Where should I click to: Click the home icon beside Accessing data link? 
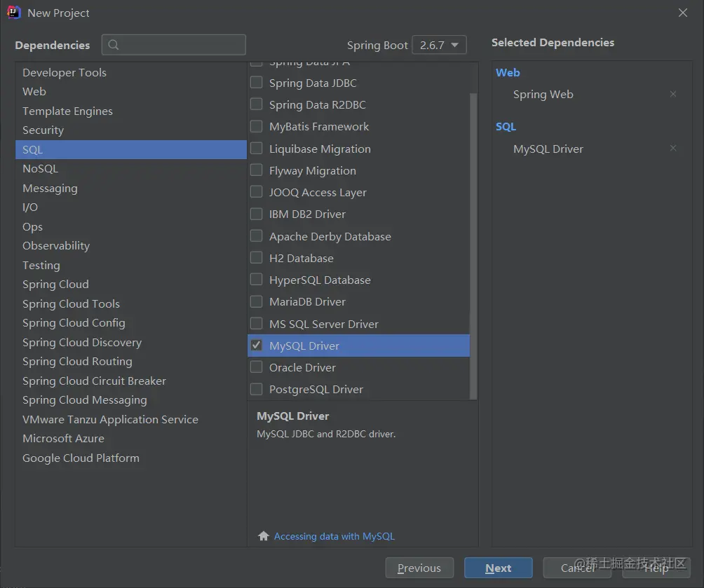263,535
